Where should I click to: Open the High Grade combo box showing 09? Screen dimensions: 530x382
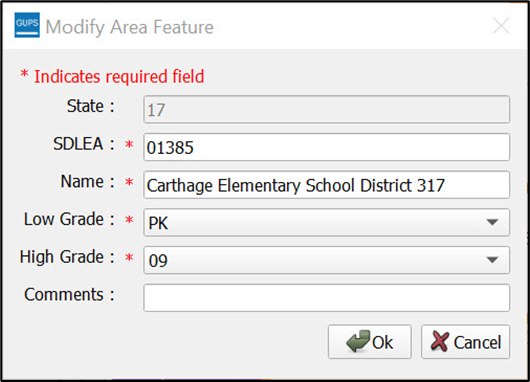327,260
